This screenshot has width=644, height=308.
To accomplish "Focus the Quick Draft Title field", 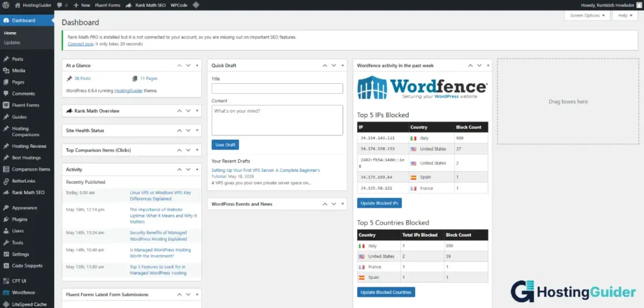I will click(x=277, y=88).
